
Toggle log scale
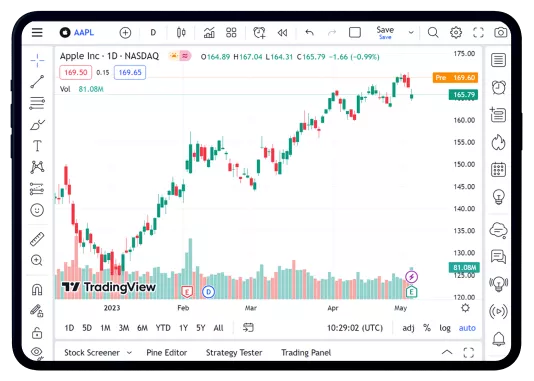(445, 328)
